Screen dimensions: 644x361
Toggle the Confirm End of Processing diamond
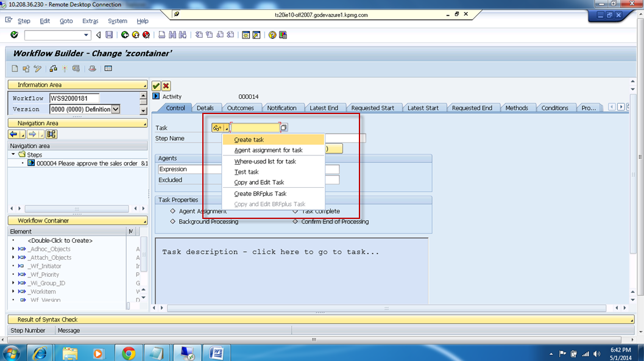(294, 220)
